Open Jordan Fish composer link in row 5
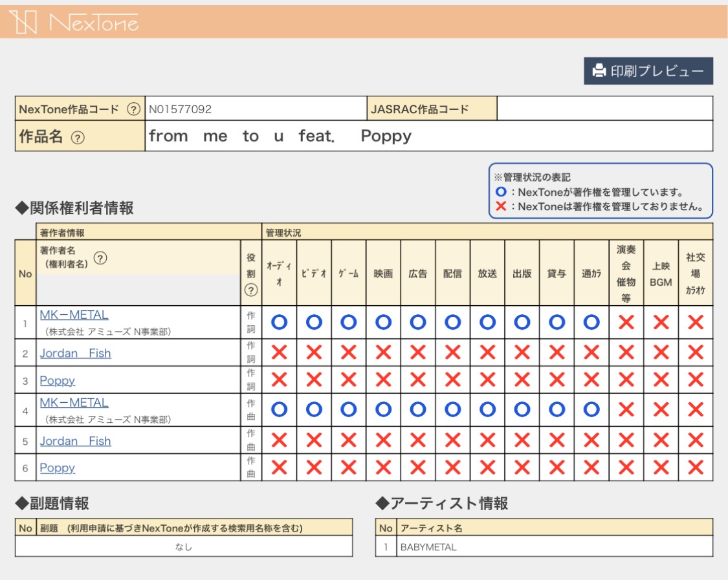Viewport: 728px width, 580px height. coord(75,441)
